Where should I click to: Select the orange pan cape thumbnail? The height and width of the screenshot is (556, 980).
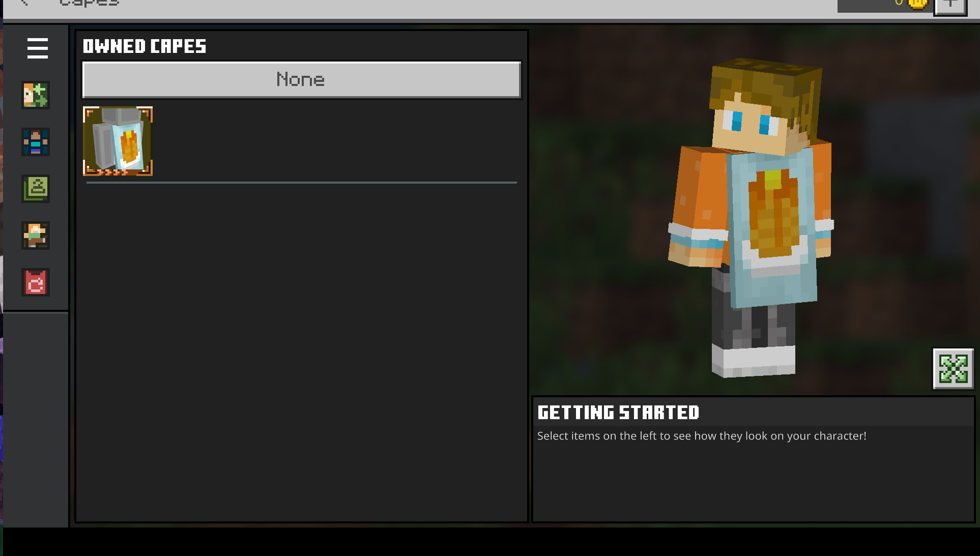coord(118,141)
